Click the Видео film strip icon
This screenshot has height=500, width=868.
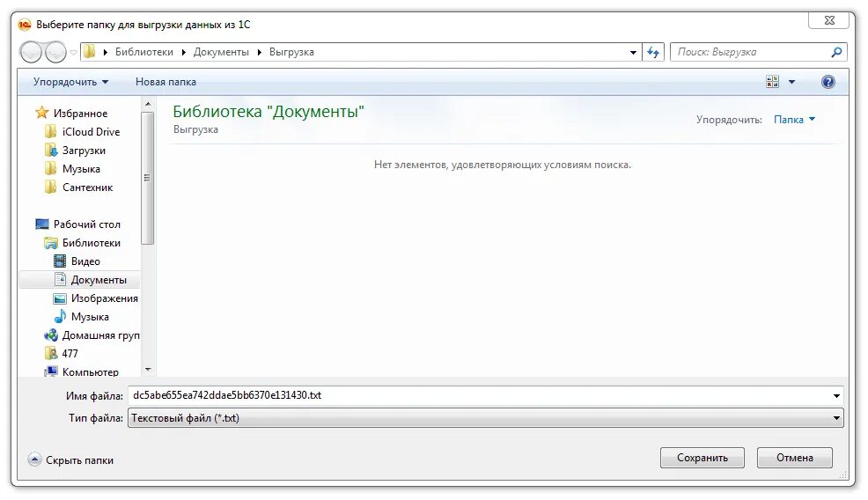[x=60, y=261]
